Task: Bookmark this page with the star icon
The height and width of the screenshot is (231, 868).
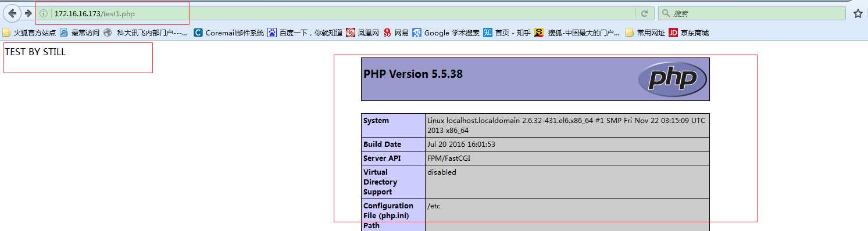Action: pyautogui.click(x=858, y=14)
